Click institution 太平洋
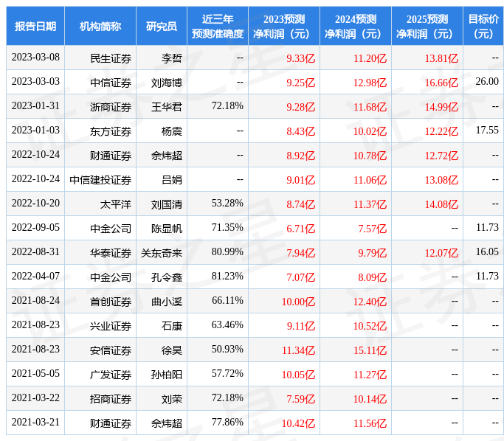The width and height of the screenshot is (504, 441). (x=116, y=204)
